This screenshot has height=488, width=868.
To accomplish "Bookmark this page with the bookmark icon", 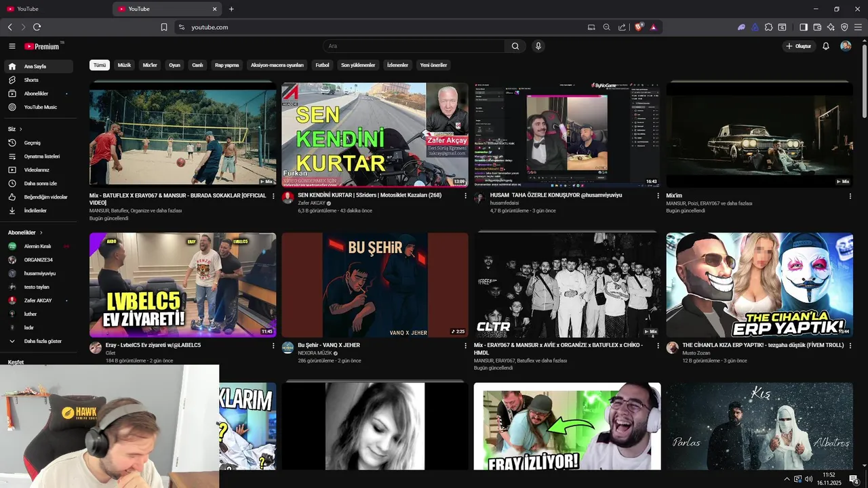I will 163,27.
